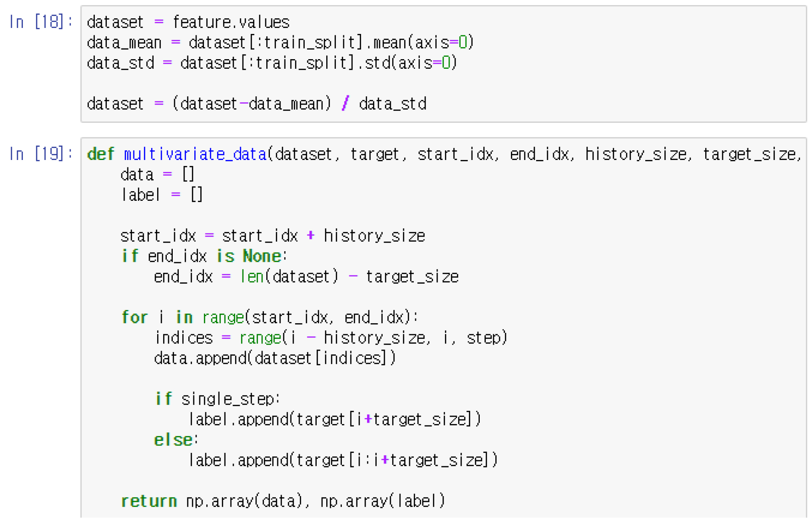Click the normalization line dividing by data_std
Screen dimensions: 812x518
(256, 104)
